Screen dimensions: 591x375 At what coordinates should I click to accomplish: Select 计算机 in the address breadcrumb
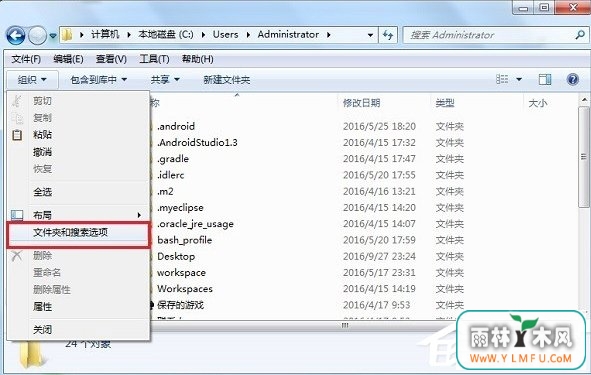(105, 35)
